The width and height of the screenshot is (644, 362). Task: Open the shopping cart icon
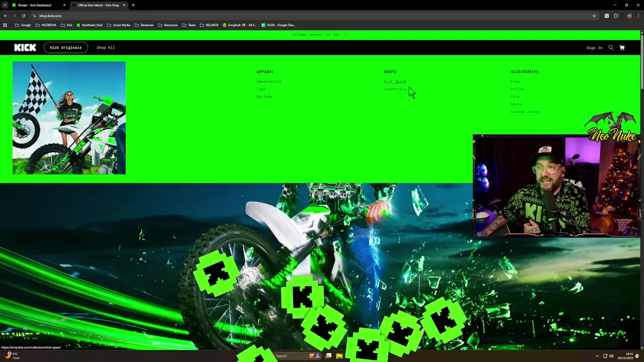click(622, 48)
